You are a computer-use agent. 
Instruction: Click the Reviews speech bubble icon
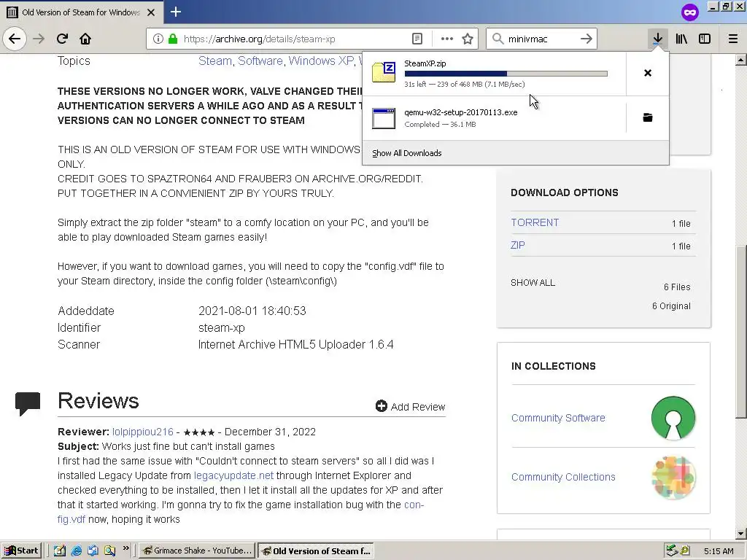pyautogui.click(x=28, y=403)
